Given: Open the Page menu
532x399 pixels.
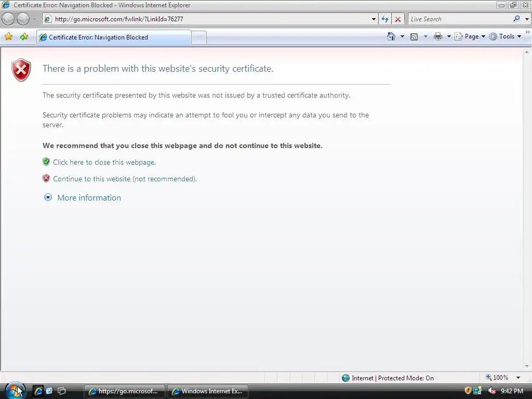Looking at the screenshot, I should click(x=470, y=36).
